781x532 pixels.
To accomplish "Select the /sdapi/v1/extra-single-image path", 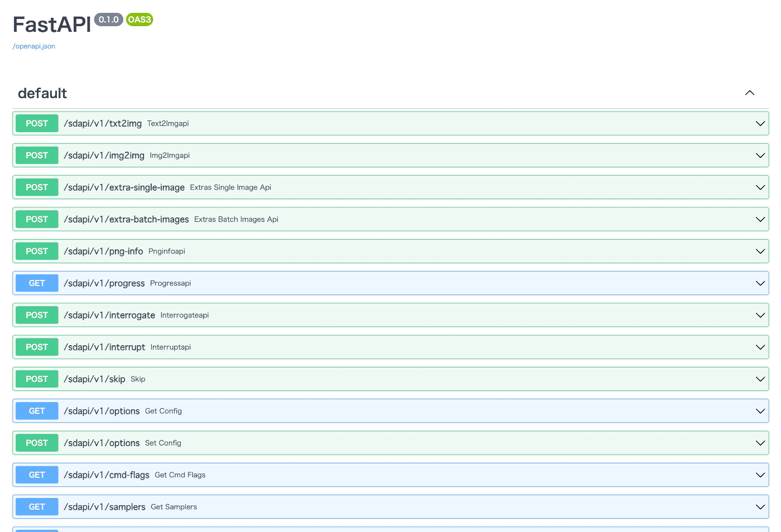I will point(124,187).
